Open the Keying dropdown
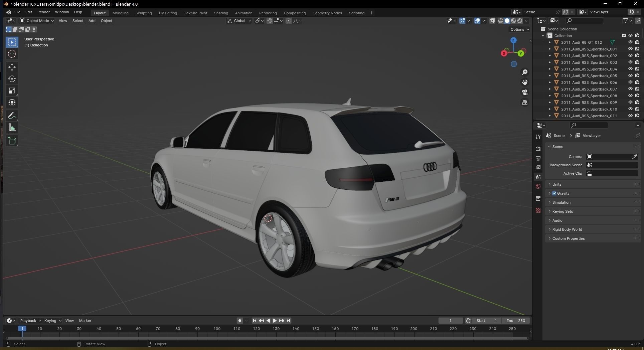This screenshot has width=644, height=350. point(52,321)
